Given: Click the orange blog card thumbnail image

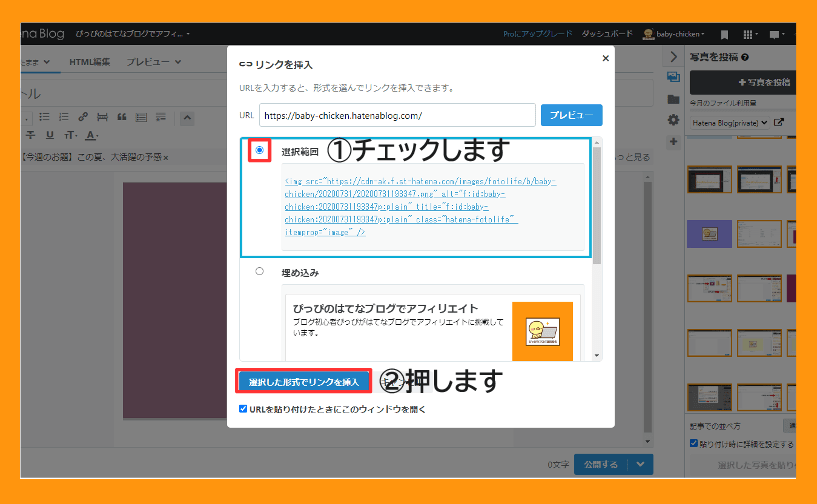Looking at the screenshot, I should point(542,331).
